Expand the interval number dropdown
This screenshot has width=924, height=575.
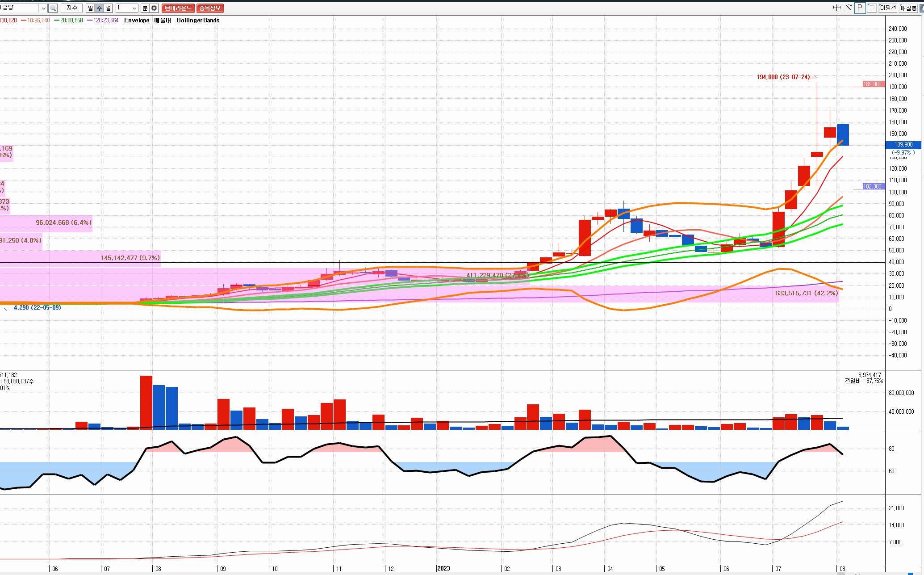[x=134, y=8]
